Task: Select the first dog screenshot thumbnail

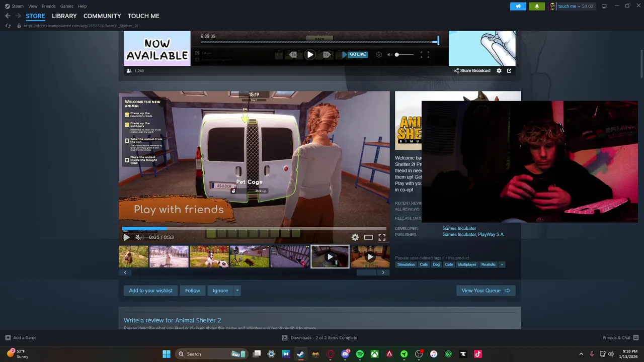Action: coord(133,256)
